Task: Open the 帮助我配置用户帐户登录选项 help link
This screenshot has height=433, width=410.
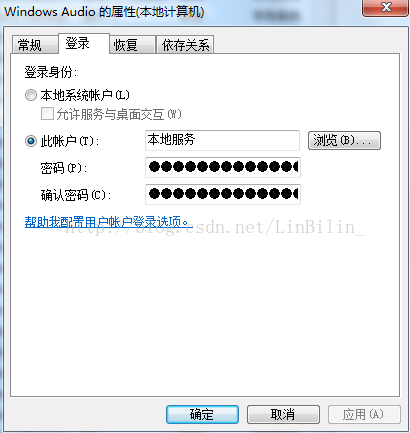Action: tap(109, 222)
